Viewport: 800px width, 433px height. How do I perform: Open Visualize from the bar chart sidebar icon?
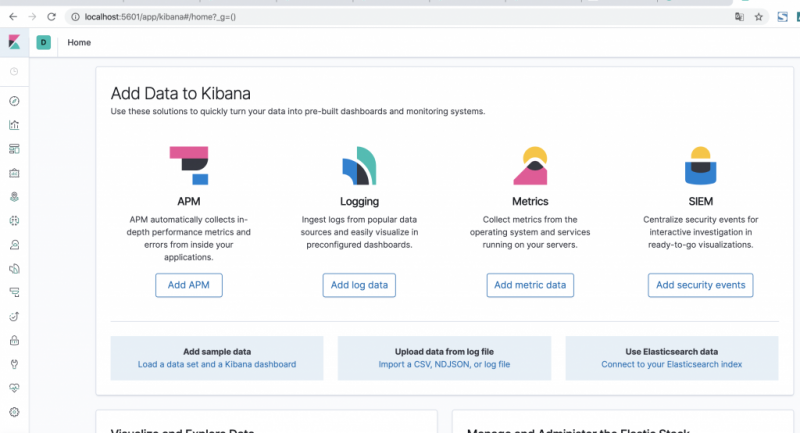click(x=14, y=125)
